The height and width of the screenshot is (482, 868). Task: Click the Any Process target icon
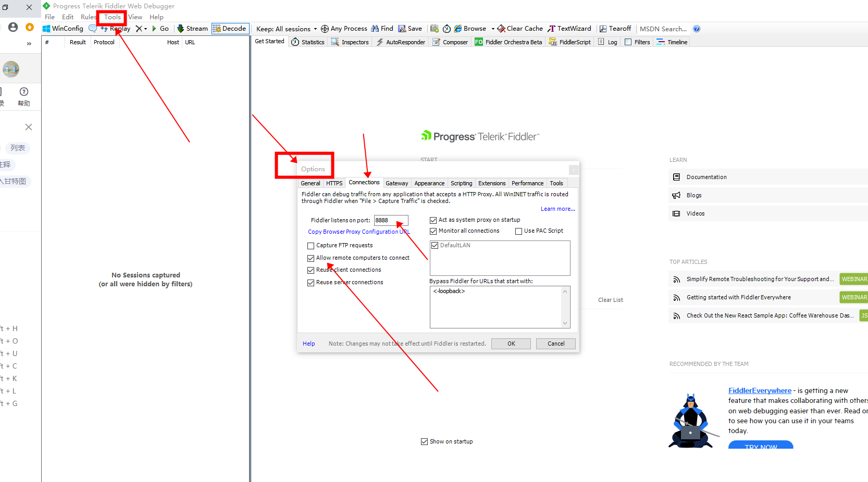(325, 29)
